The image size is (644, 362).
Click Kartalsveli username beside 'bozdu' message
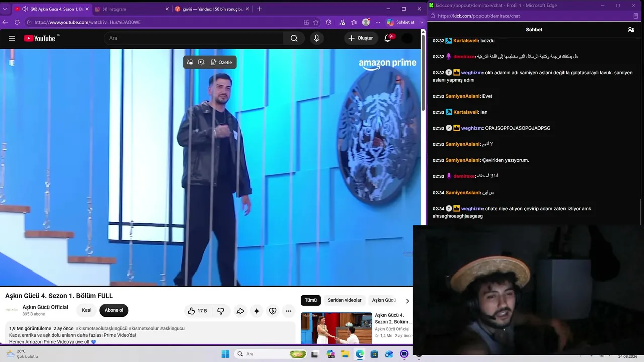click(x=466, y=41)
